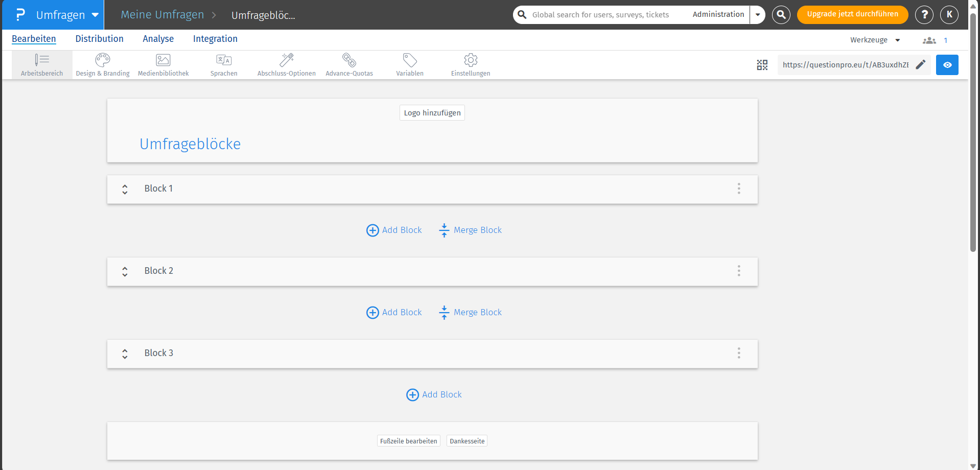Open the Medienbibliothek media library
Screen dimensions: 980x470
163,65
